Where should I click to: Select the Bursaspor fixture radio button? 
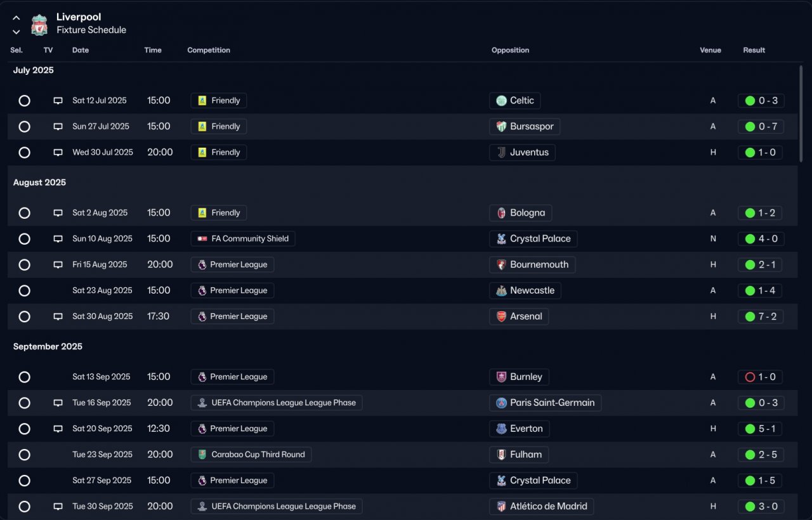point(24,127)
